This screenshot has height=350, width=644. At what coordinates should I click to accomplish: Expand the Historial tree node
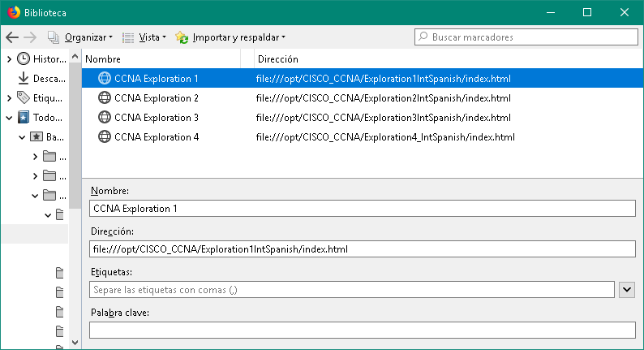(x=9, y=59)
